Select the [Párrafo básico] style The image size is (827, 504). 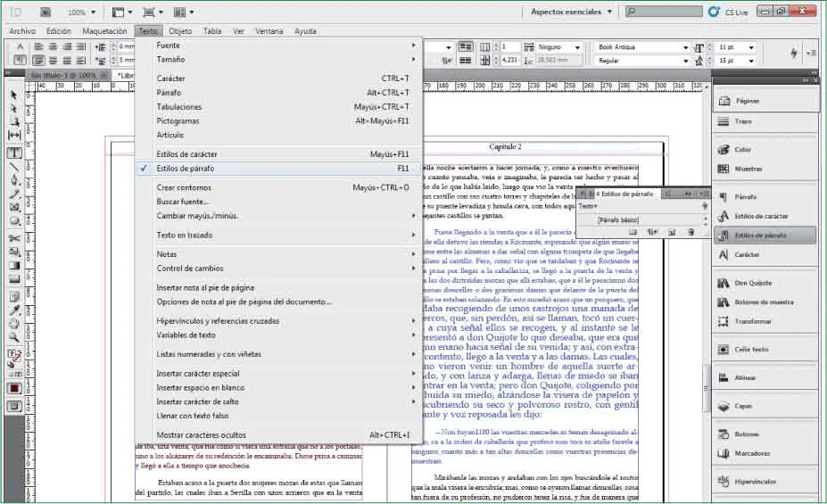[617, 219]
